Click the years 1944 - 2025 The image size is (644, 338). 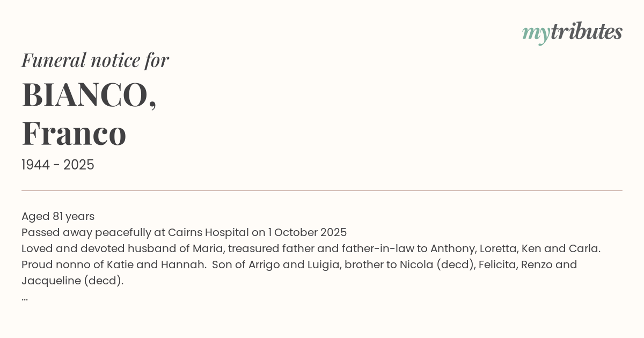(58, 165)
